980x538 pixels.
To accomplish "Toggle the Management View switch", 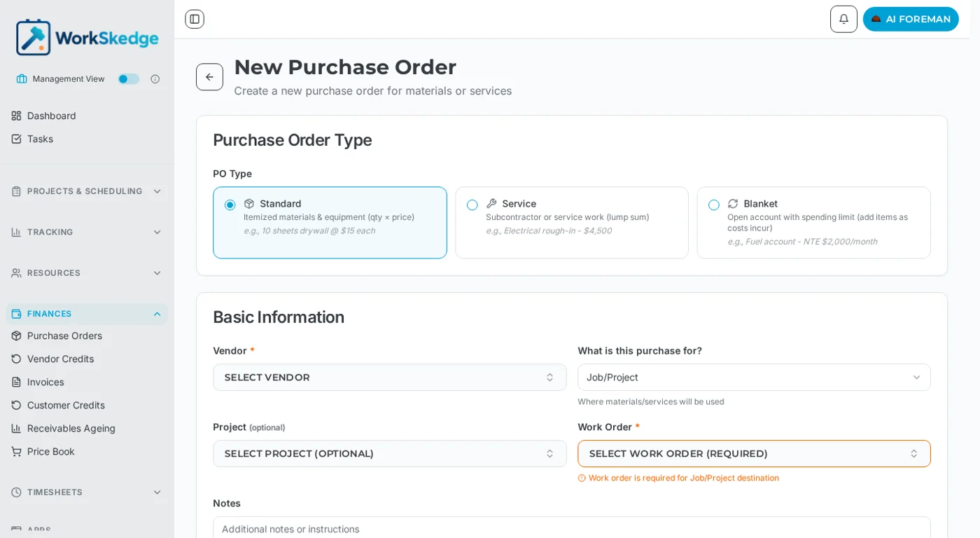I will pyautogui.click(x=129, y=79).
